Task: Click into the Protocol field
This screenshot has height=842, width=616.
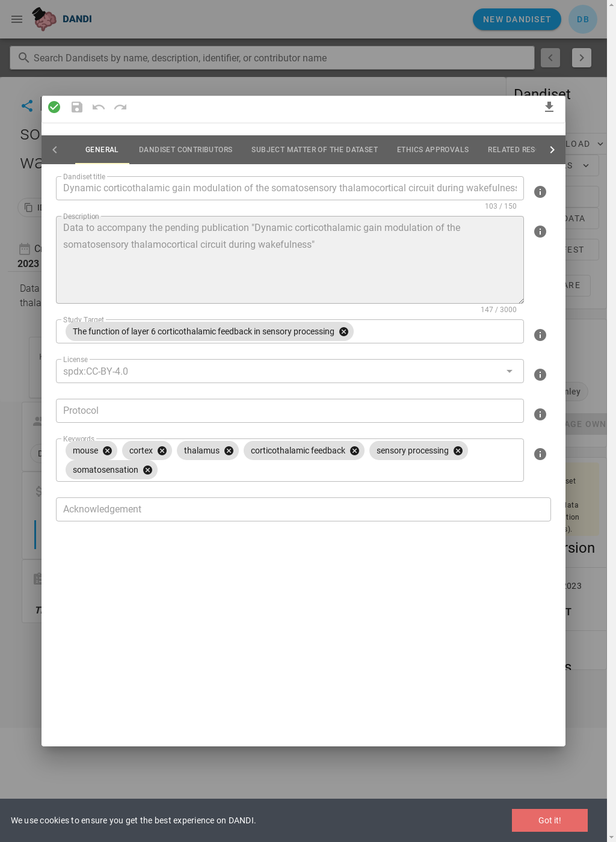Action: click(290, 411)
